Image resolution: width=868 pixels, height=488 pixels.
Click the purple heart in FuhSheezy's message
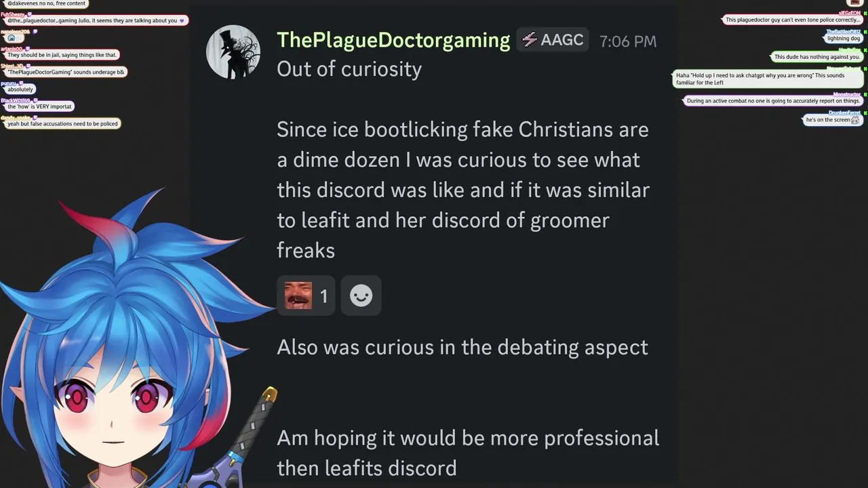[182, 21]
